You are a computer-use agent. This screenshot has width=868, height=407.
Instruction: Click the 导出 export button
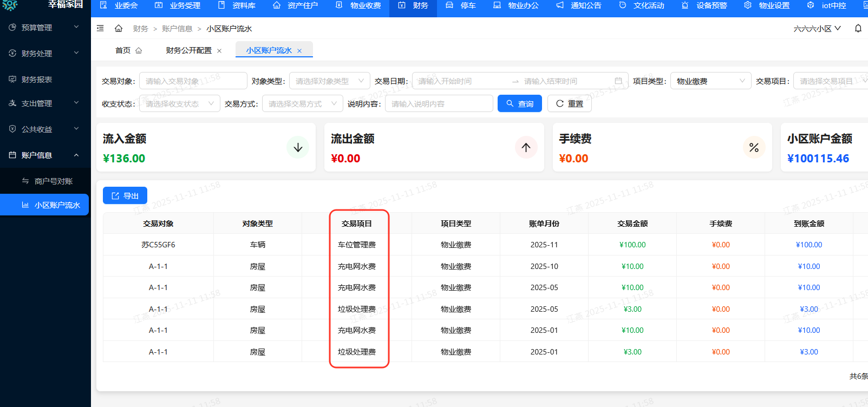125,196
